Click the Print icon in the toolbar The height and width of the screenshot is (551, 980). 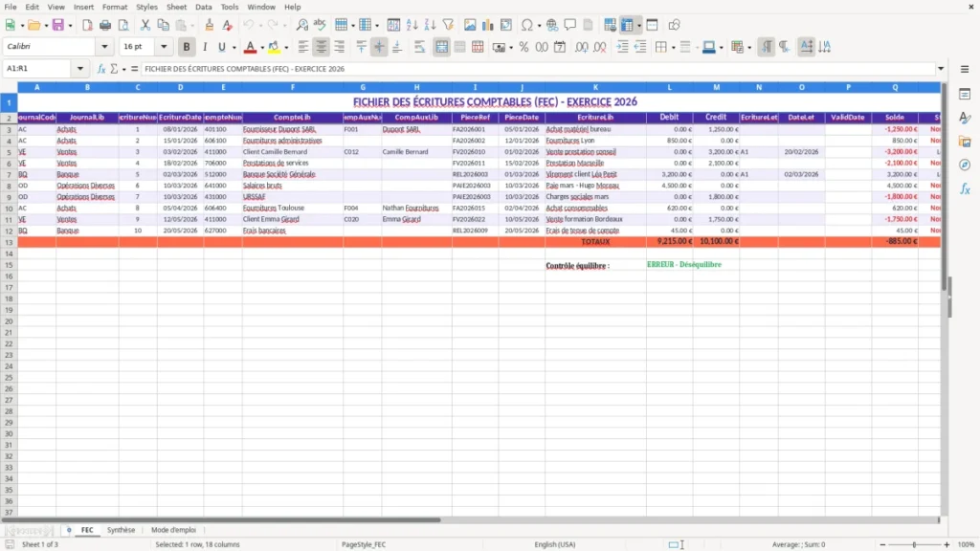105,25
